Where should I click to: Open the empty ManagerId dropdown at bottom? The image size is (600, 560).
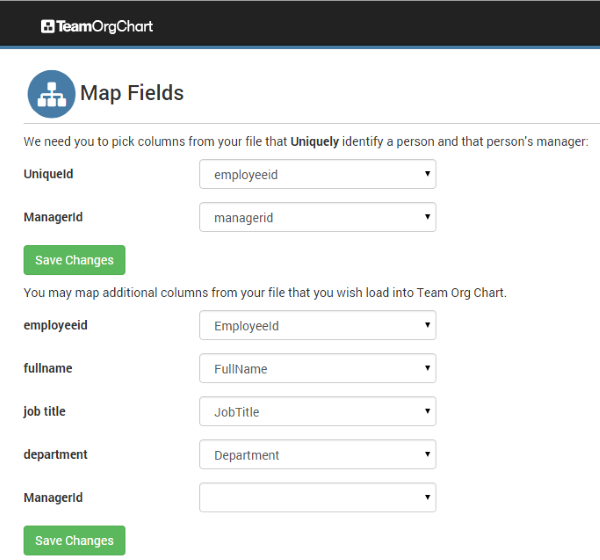[x=317, y=497]
